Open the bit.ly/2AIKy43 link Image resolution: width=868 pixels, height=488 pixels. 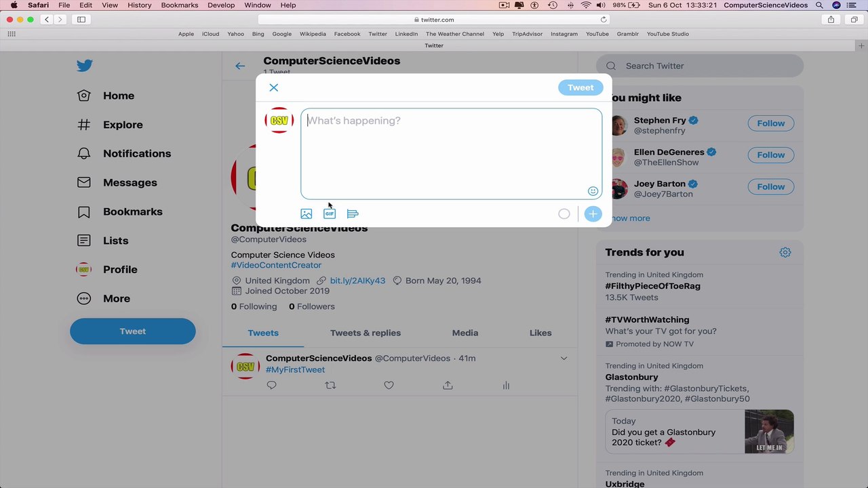pyautogui.click(x=357, y=281)
